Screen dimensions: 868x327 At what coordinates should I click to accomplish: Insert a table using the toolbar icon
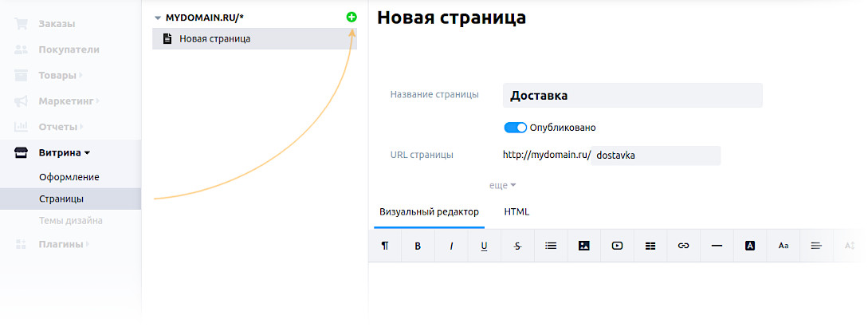[650, 246]
